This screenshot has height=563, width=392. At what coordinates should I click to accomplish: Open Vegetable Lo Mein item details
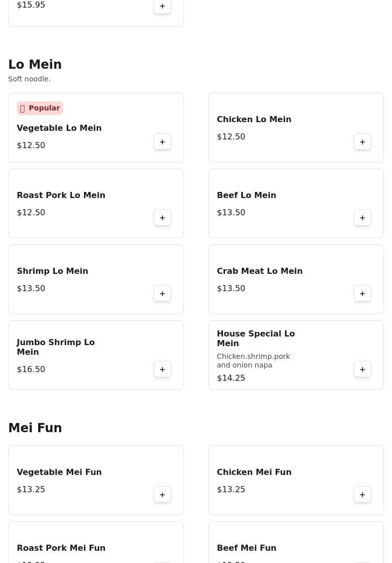(x=59, y=128)
